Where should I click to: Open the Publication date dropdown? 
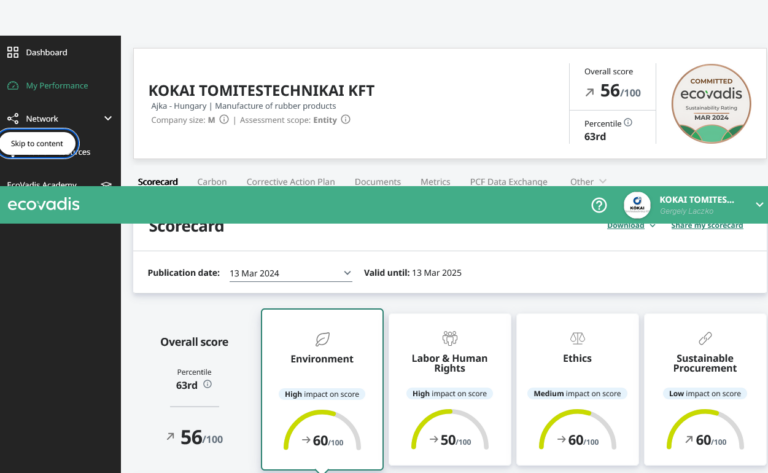pyautogui.click(x=290, y=273)
